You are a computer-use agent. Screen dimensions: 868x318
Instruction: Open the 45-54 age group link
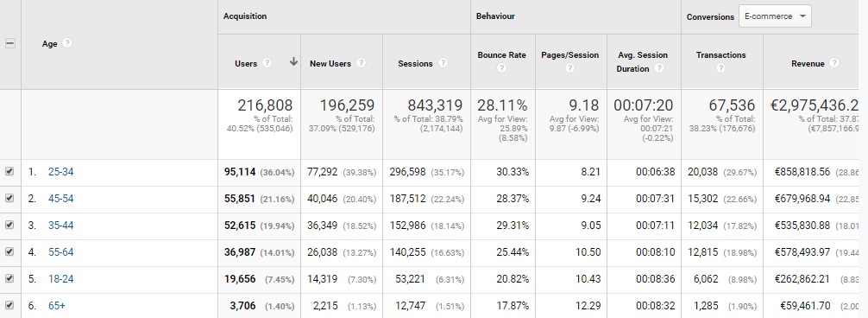[x=61, y=199]
